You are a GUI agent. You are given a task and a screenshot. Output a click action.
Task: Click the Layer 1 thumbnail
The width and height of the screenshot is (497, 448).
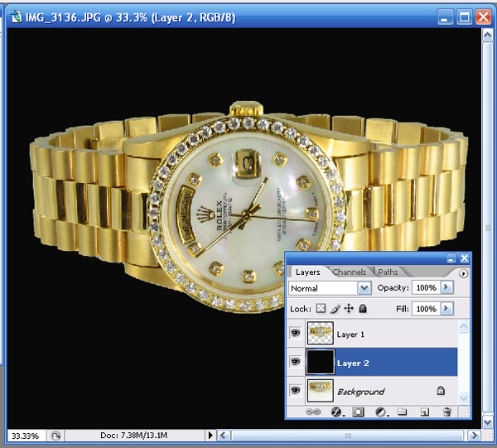pyautogui.click(x=320, y=333)
